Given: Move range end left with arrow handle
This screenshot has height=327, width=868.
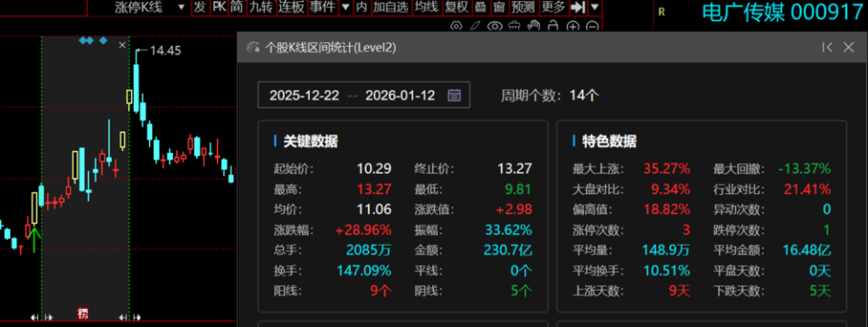Looking at the screenshot, I should tap(122, 318).
